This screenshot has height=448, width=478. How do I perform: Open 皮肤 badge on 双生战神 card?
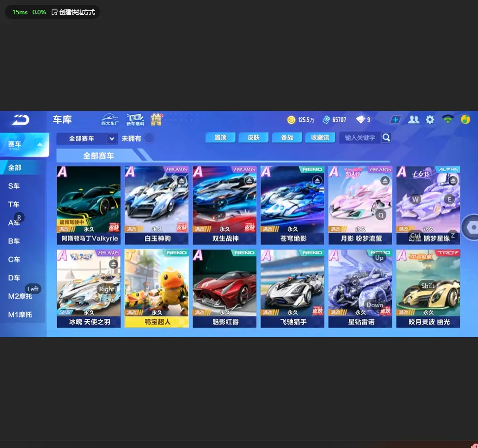point(250,228)
